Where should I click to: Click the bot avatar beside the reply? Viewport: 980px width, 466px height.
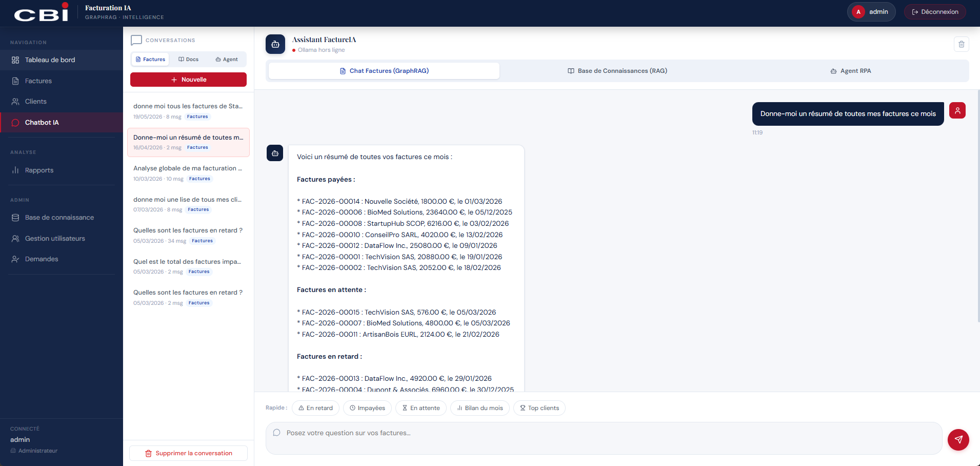275,153
